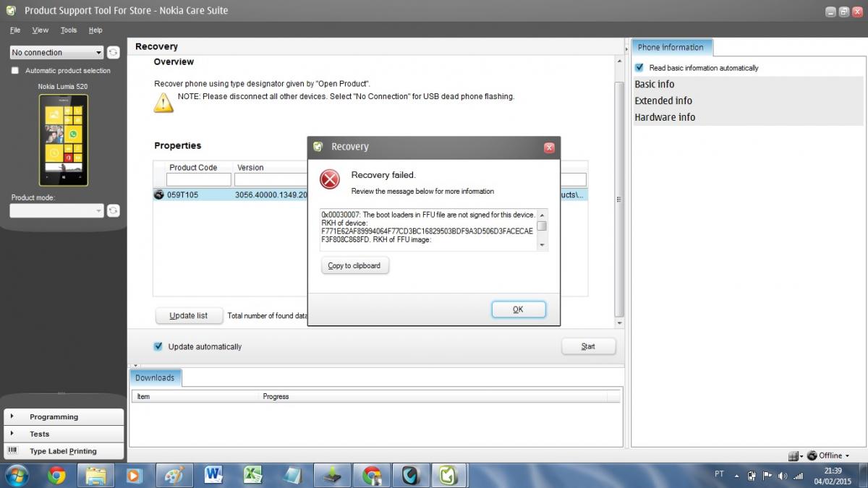Switch to the Downloads tab
Viewport: 868px width, 488px height.
(155, 377)
